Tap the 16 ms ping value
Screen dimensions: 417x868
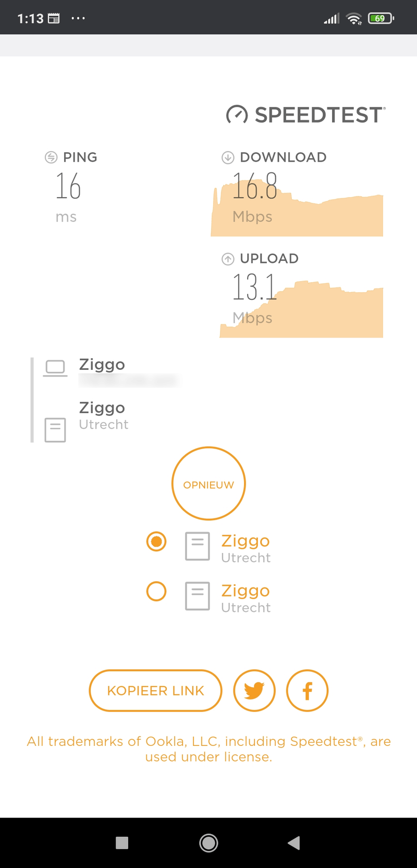click(x=68, y=187)
